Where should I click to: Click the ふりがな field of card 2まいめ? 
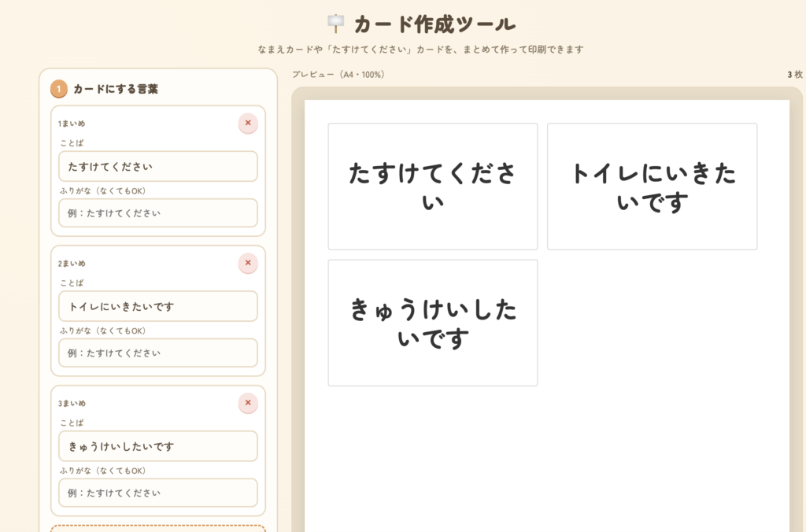[x=157, y=353]
